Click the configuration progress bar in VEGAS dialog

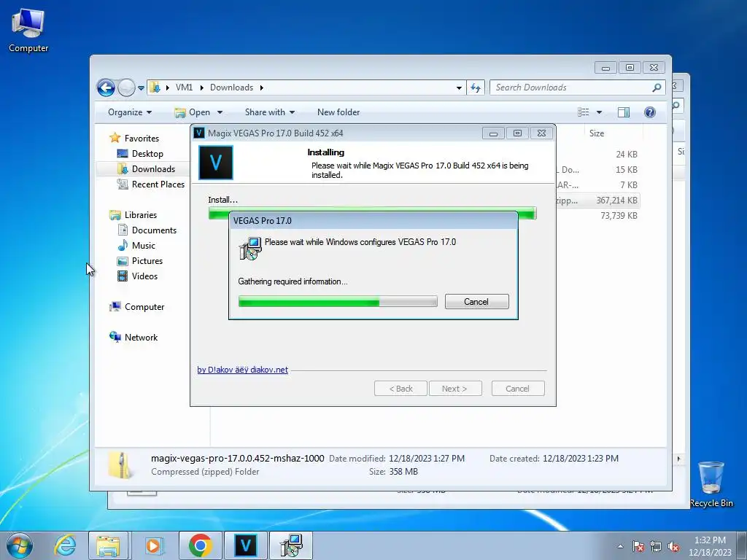pos(338,301)
